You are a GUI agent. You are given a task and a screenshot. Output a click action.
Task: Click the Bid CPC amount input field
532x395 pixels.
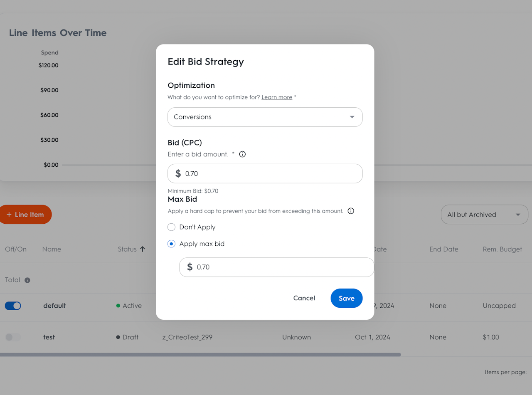pyautogui.click(x=265, y=173)
